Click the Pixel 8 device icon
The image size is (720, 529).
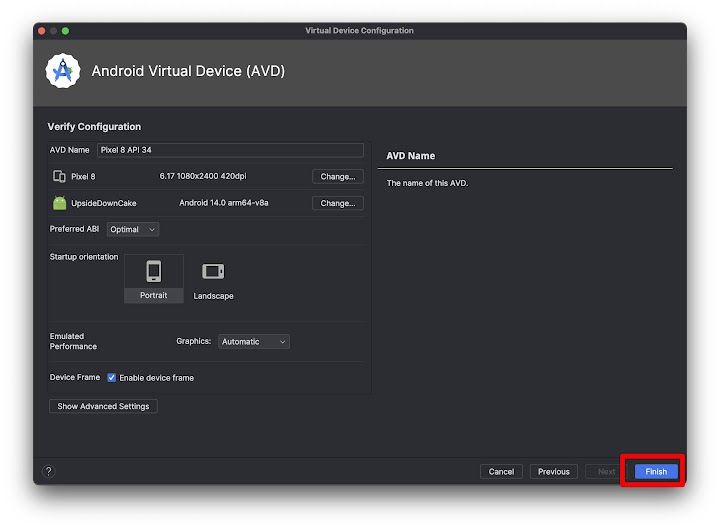(59, 176)
